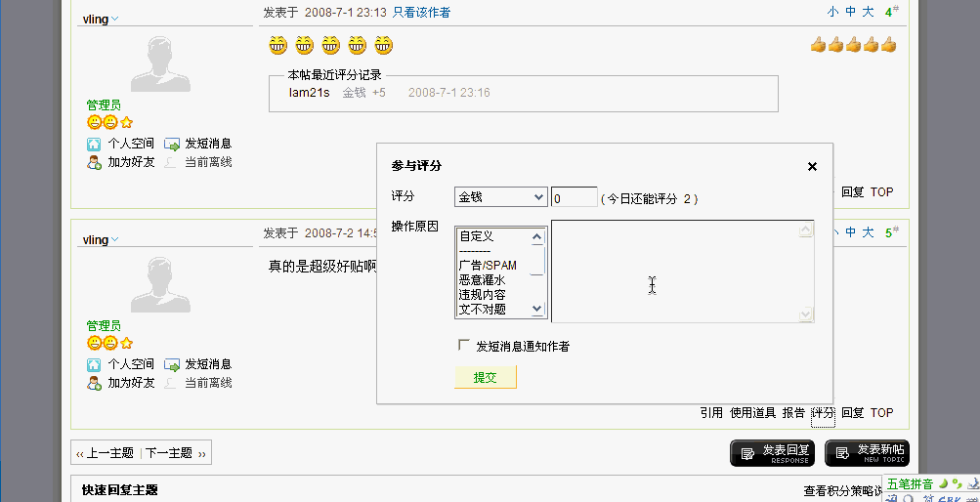Click 五笔拼音 input method indicator
Image resolution: width=980 pixels, height=502 pixels.
(911, 483)
